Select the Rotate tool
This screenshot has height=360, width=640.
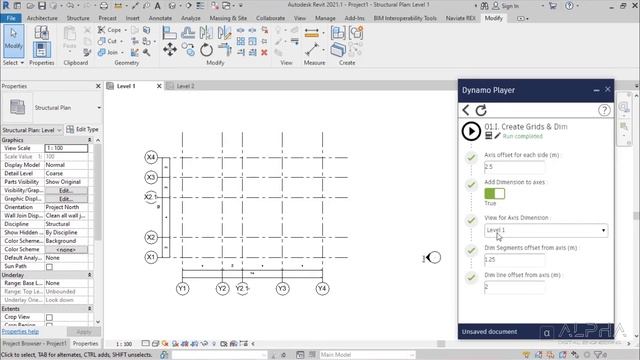click(207, 50)
